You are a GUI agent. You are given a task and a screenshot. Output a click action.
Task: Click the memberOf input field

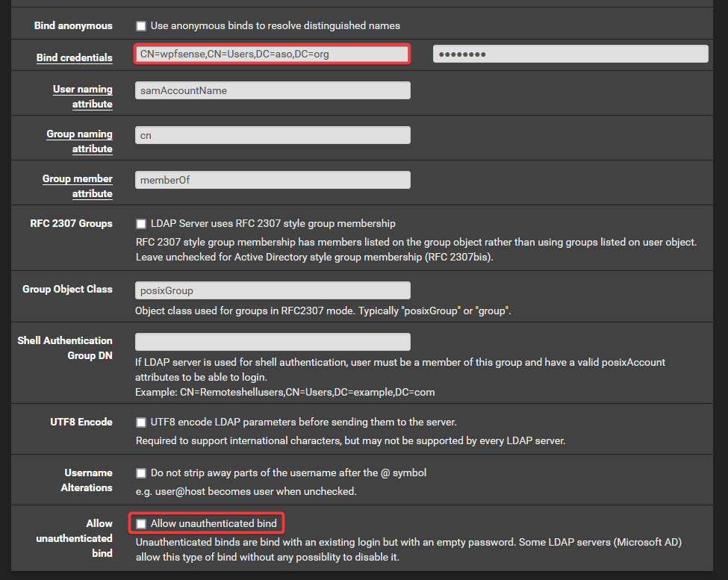click(273, 180)
